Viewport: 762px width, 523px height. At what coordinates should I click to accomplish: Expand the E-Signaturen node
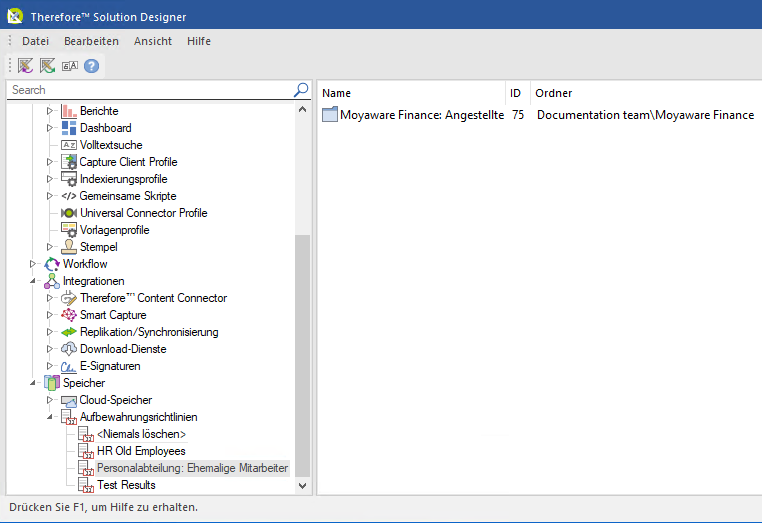(x=50, y=366)
